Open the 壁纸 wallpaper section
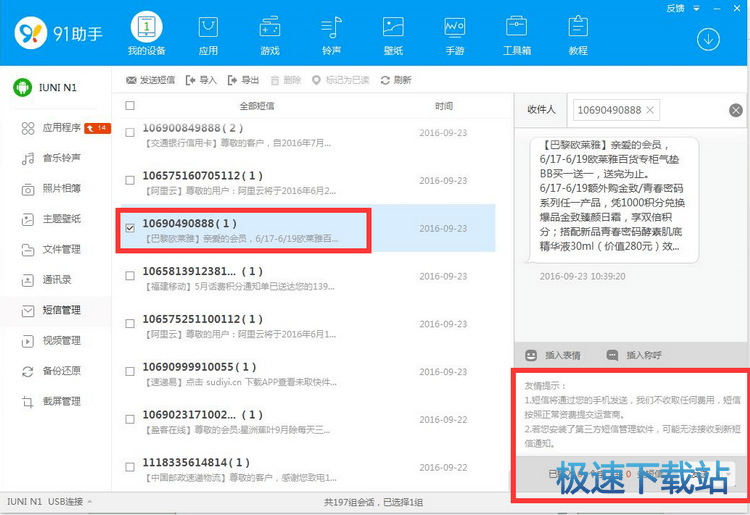Image resolution: width=750 pixels, height=515 pixels. pos(393,35)
